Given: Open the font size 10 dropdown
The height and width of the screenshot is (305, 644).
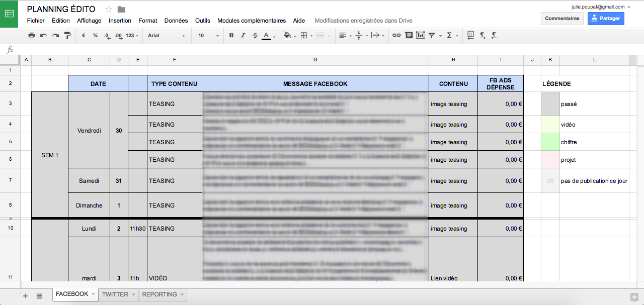Looking at the screenshot, I should tap(208, 36).
